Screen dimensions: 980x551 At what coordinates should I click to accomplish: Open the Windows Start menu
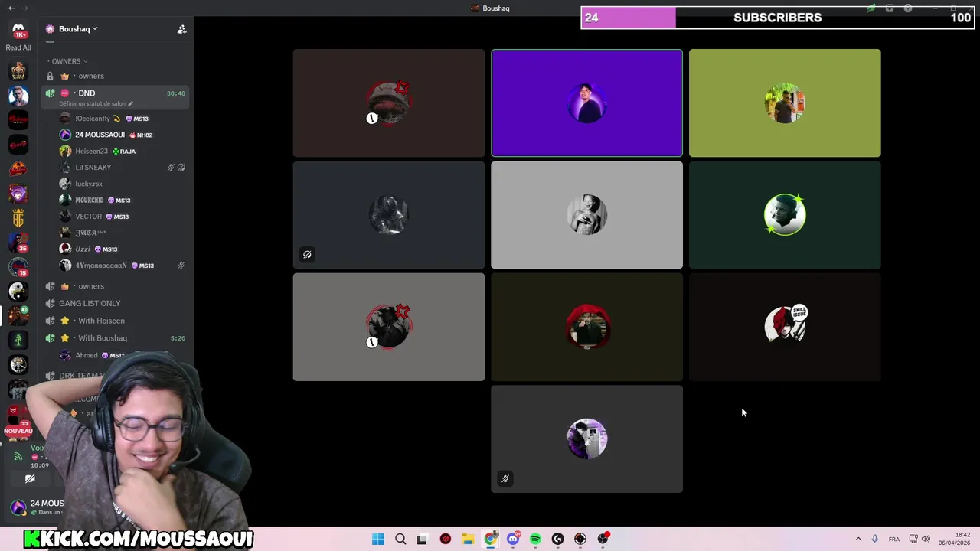tap(377, 539)
